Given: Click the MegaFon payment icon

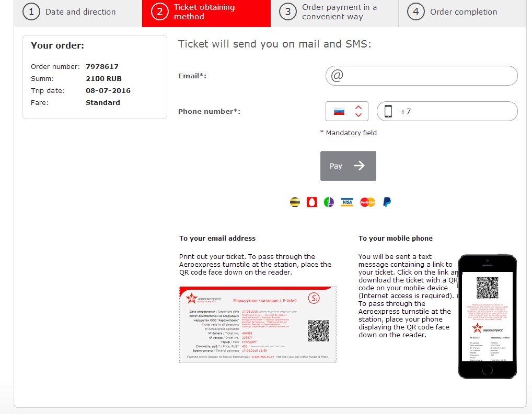Looking at the screenshot, I should 328,202.
